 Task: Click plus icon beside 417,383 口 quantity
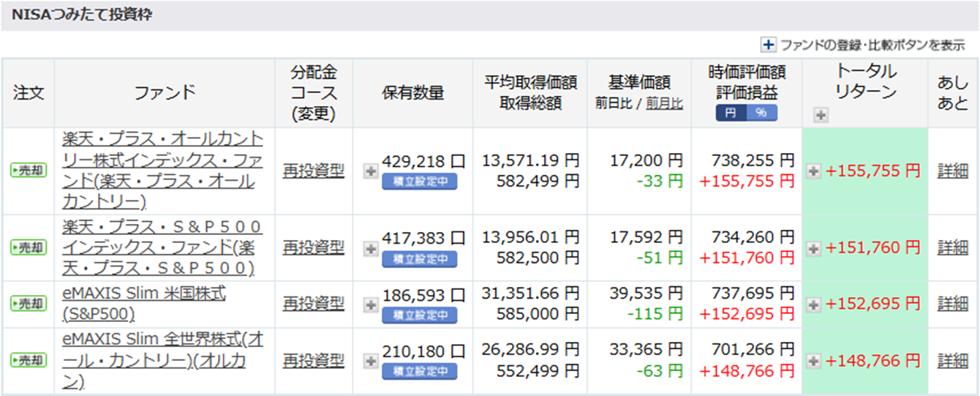point(371,248)
